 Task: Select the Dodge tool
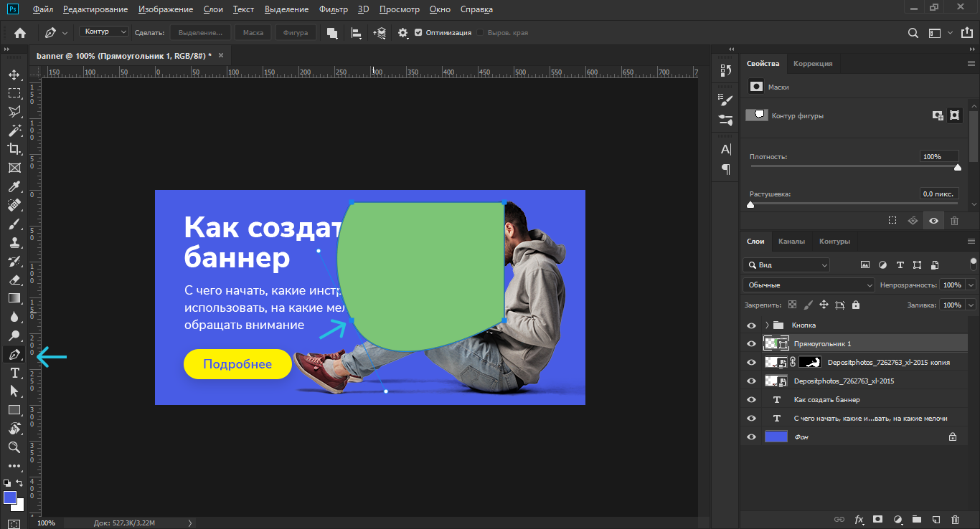(x=14, y=335)
